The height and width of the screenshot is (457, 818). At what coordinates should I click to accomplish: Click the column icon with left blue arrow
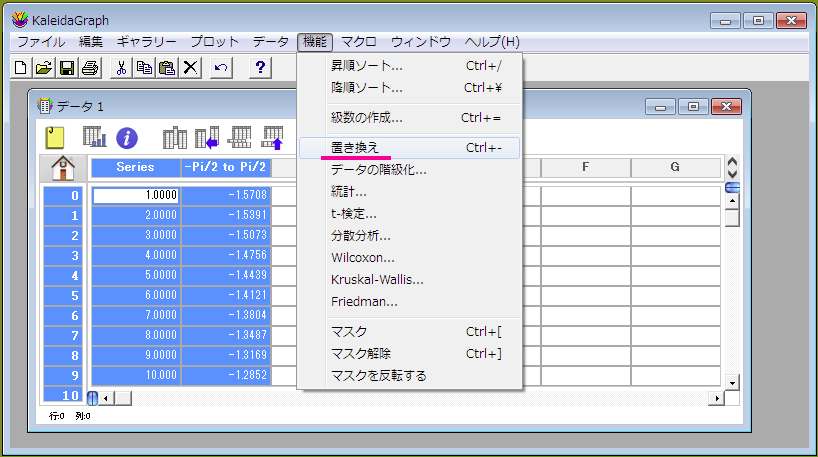(x=207, y=138)
